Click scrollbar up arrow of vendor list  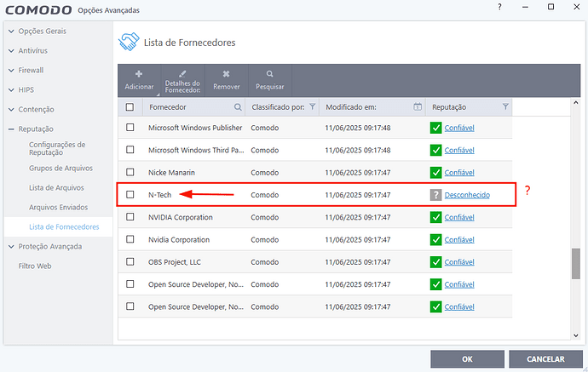[x=575, y=103]
